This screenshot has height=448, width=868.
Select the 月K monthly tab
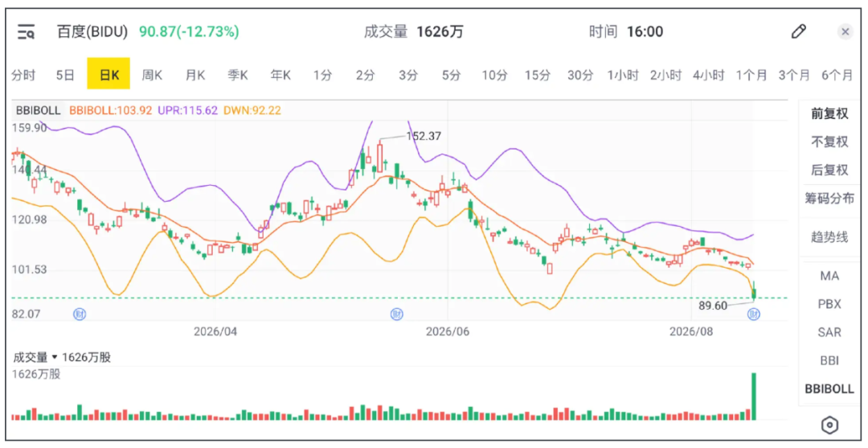194,75
